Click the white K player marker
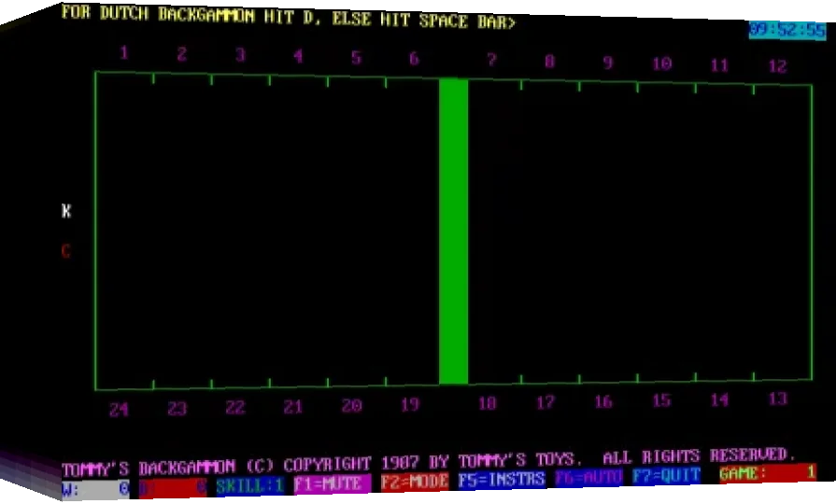836x504 pixels. [66, 211]
